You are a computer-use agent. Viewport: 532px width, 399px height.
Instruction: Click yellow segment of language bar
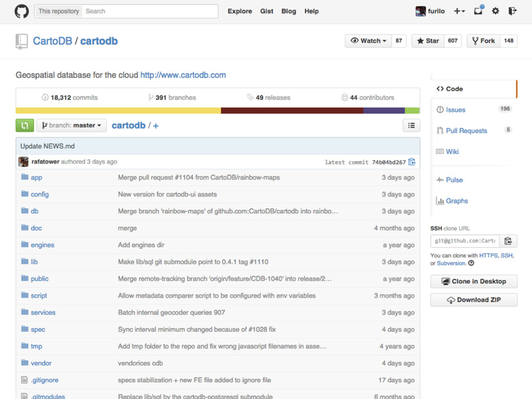118,111
